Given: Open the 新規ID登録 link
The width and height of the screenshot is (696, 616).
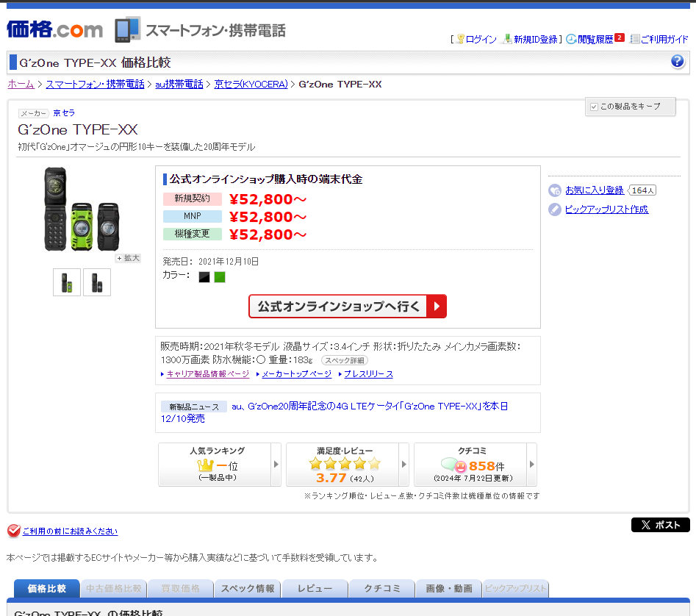Looking at the screenshot, I should [535, 40].
